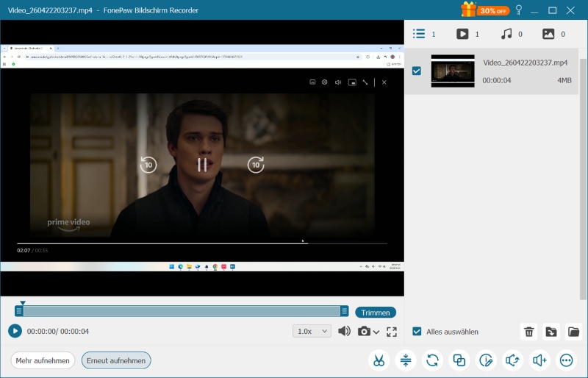Expand the snapshot options arrow
The height and width of the screenshot is (378, 588).
coord(376,332)
